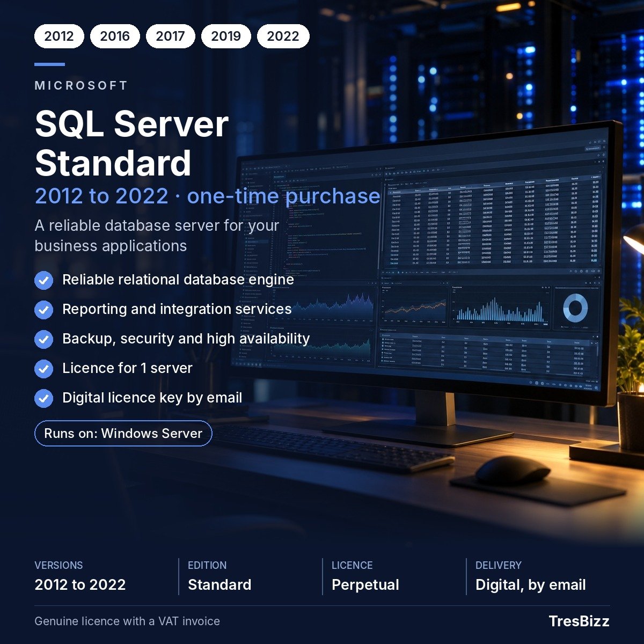Click the 'Perpetual' licence value
This screenshot has height=644, width=644.
(x=365, y=585)
